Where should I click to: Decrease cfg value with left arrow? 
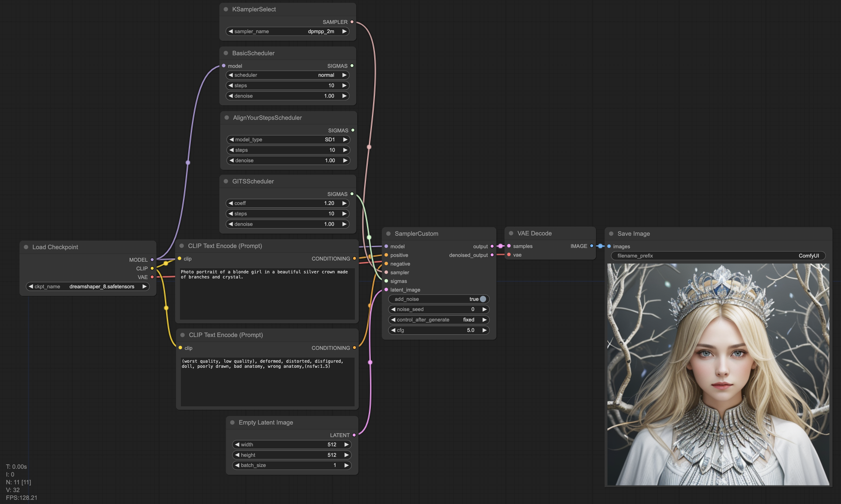tap(393, 330)
